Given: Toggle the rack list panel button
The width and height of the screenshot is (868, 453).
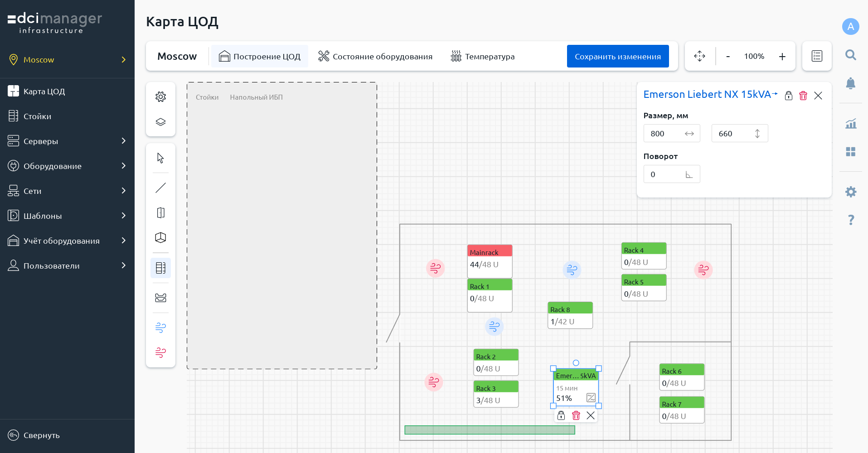Looking at the screenshot, I should coord(817,56).
